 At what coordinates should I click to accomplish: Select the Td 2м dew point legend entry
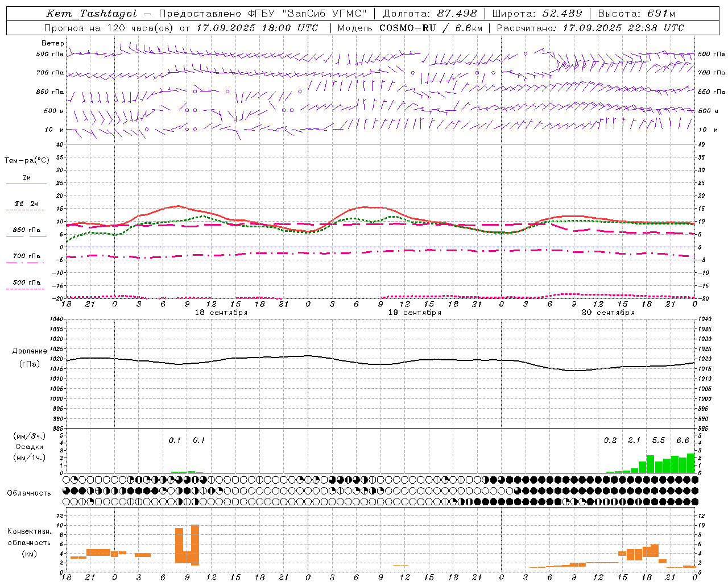tap(26, 203)
